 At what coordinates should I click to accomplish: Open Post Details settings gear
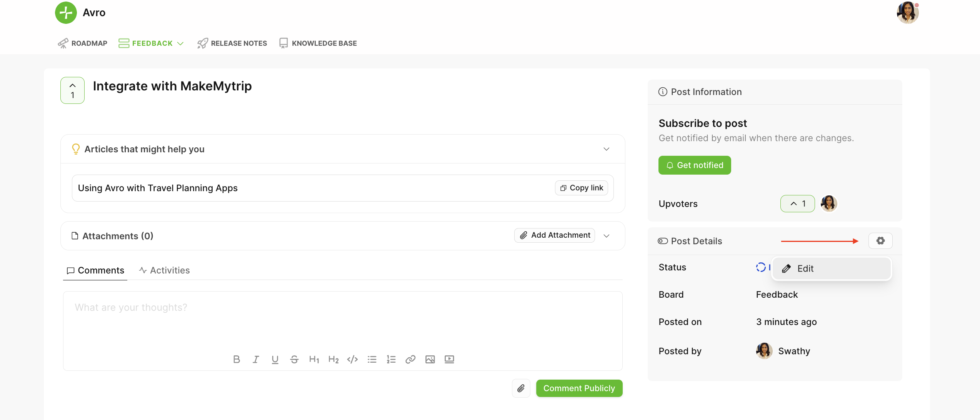pos(880,241)
